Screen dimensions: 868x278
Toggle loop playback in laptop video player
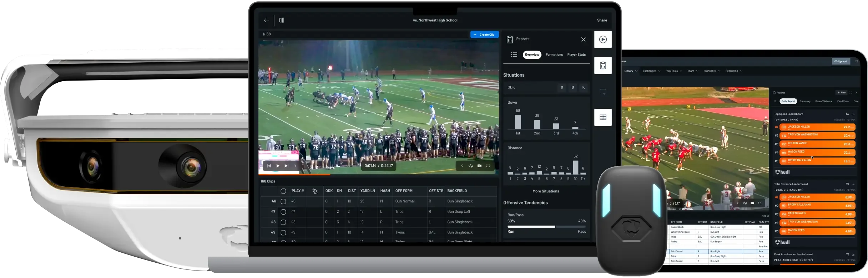(471, 166)
